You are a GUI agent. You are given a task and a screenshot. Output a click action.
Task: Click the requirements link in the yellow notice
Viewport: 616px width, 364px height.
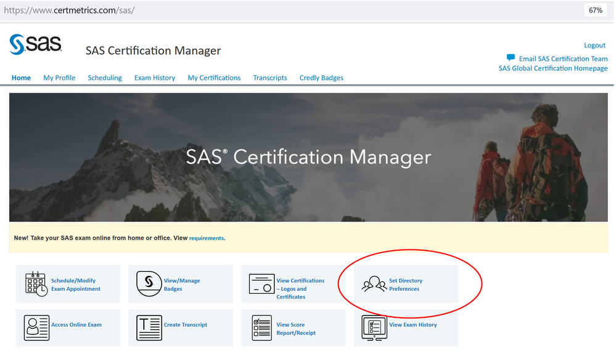tap(206, 238)
